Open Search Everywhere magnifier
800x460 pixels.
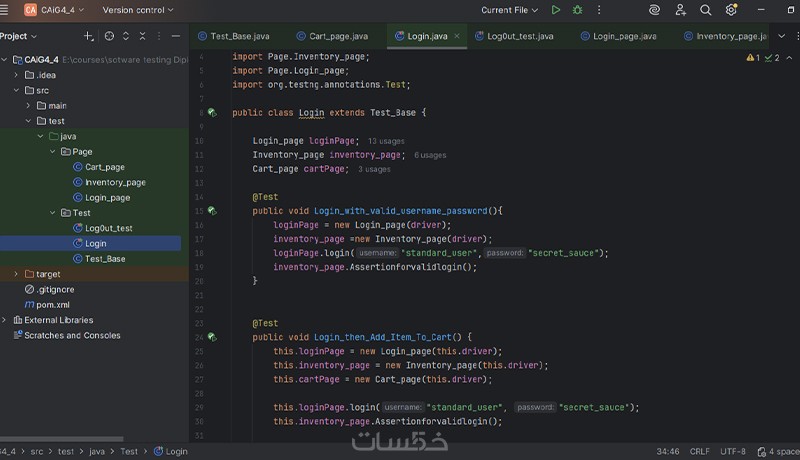pyautogui.click(x=706, y=10)
